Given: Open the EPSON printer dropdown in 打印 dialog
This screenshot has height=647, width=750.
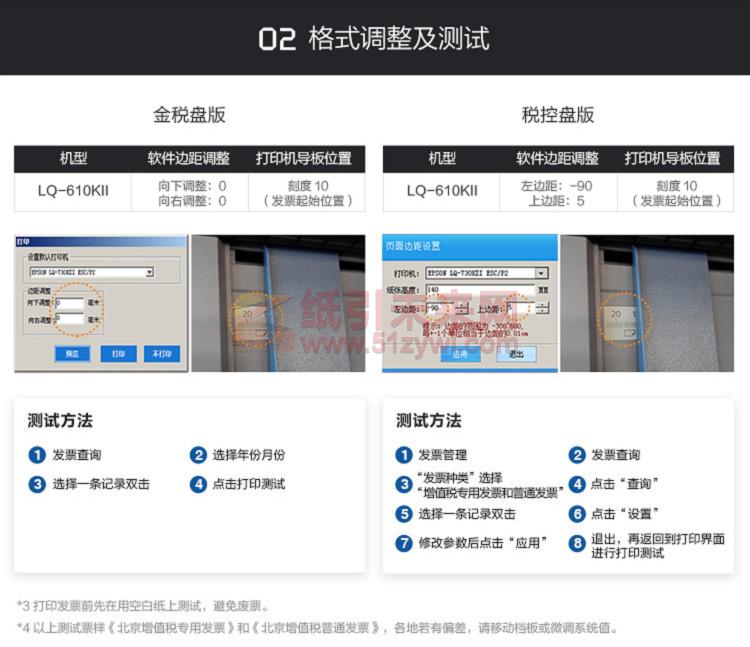Looking at the screenshot, I should coord(149,272).
